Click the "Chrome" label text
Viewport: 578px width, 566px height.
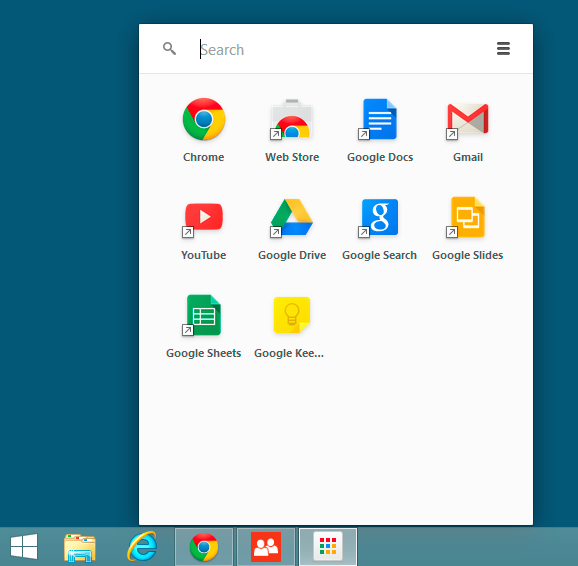(203, 157)
